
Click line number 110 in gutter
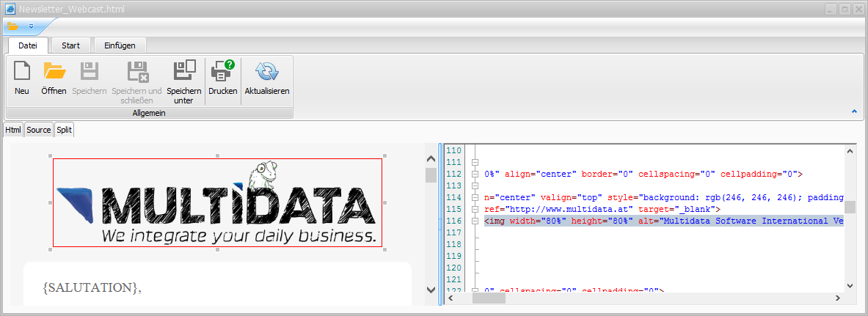(x=454, y=150)
